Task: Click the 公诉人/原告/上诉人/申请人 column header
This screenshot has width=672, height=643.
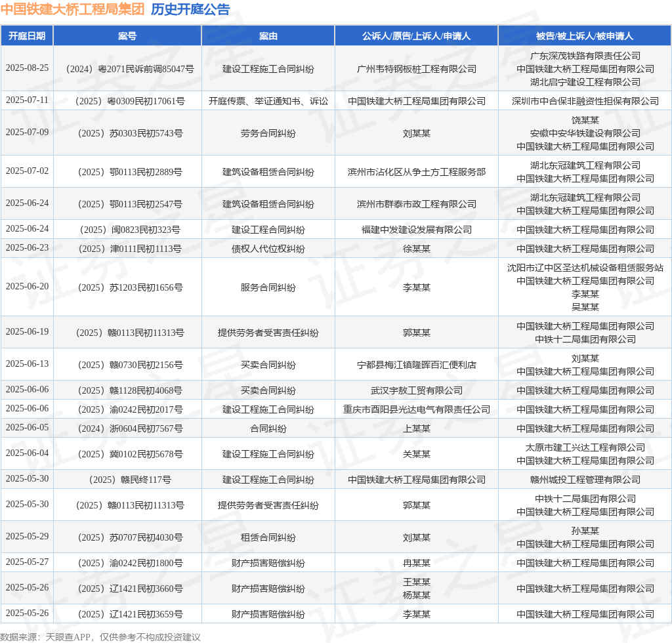Action: [416, 36]
